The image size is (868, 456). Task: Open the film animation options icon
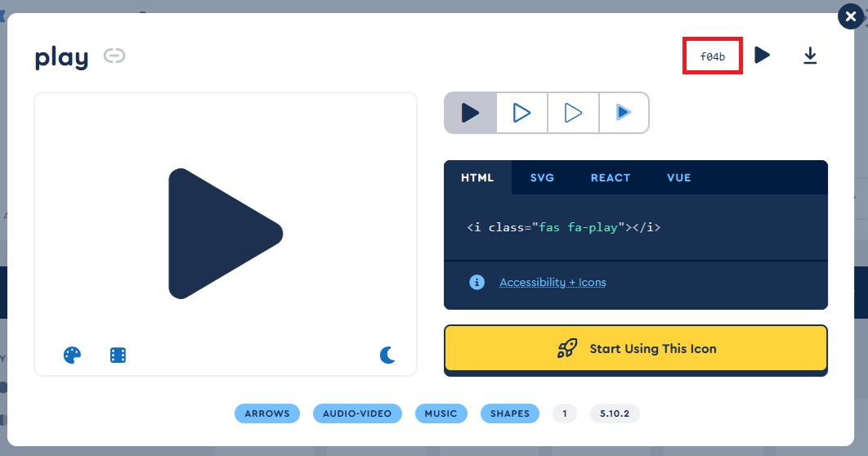pyautogui.click(x=119, y=355)
